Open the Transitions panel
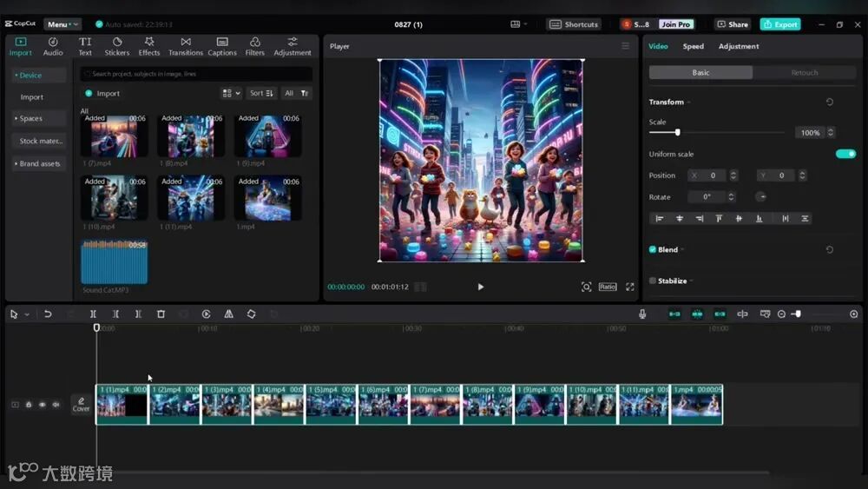Image resolution: width=868 pixels, height=489 pixels. [x=185, y=46]
